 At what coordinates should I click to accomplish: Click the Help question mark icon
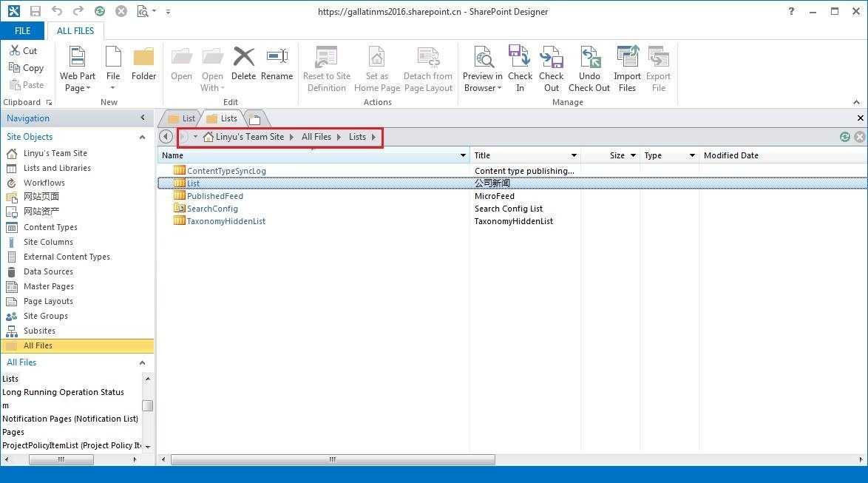(x=791, y=11)
